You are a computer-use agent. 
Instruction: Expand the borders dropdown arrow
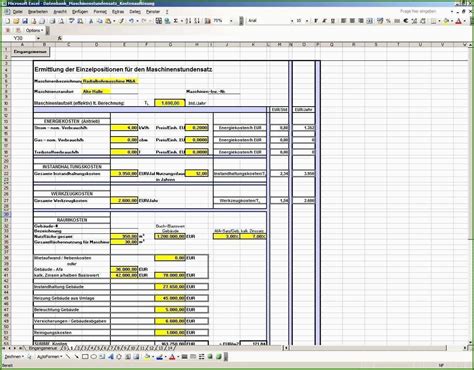(x=439, y=21)
